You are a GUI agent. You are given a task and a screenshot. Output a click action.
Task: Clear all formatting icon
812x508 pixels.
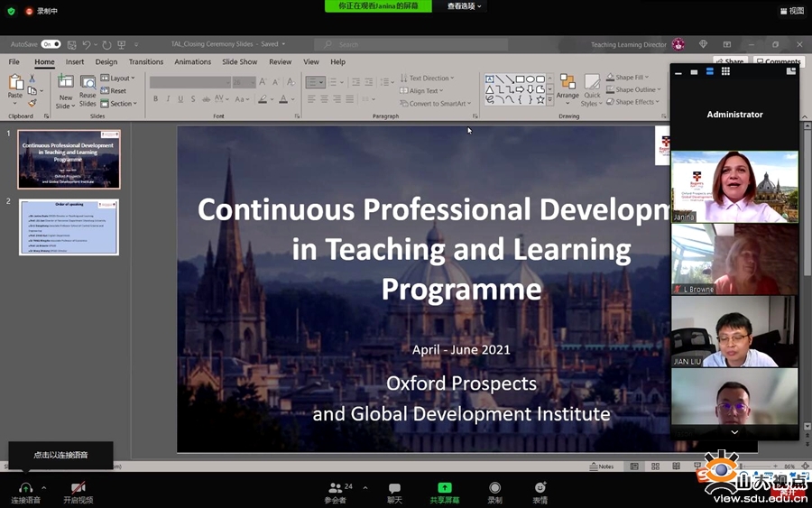(x=291, y=82)
